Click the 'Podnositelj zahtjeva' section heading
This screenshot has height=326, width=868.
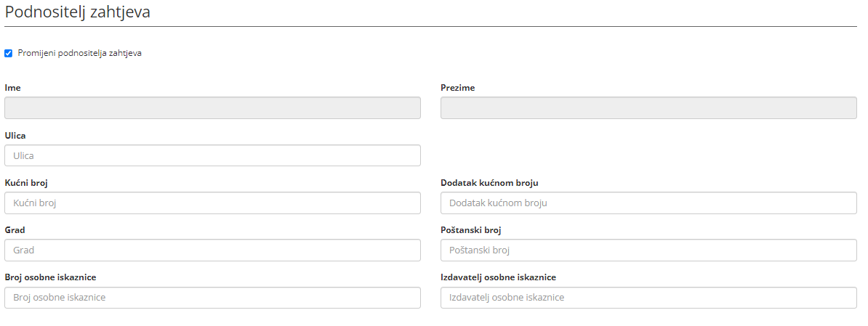click(x=78, y=12)
